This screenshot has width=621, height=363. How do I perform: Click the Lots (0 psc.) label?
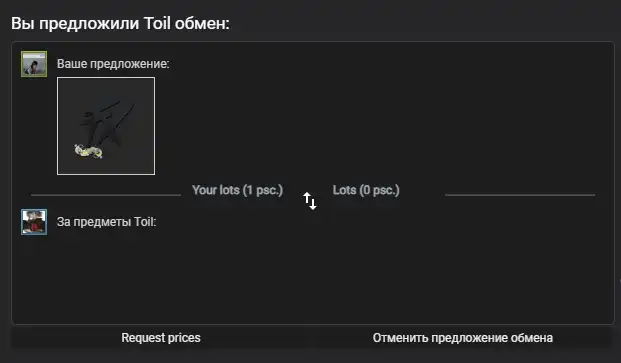click(x=366, y=190)
